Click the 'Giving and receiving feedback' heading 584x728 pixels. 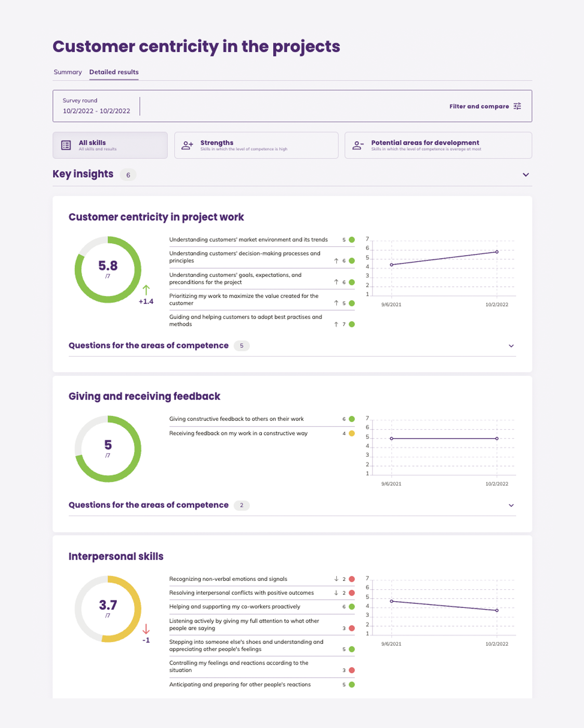tap(144, 396)
